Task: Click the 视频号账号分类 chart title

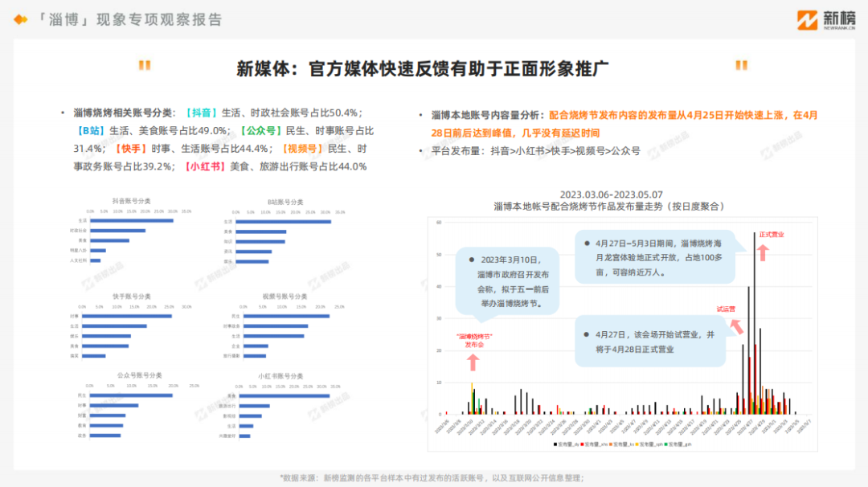Action: click(x=285, y=297)
